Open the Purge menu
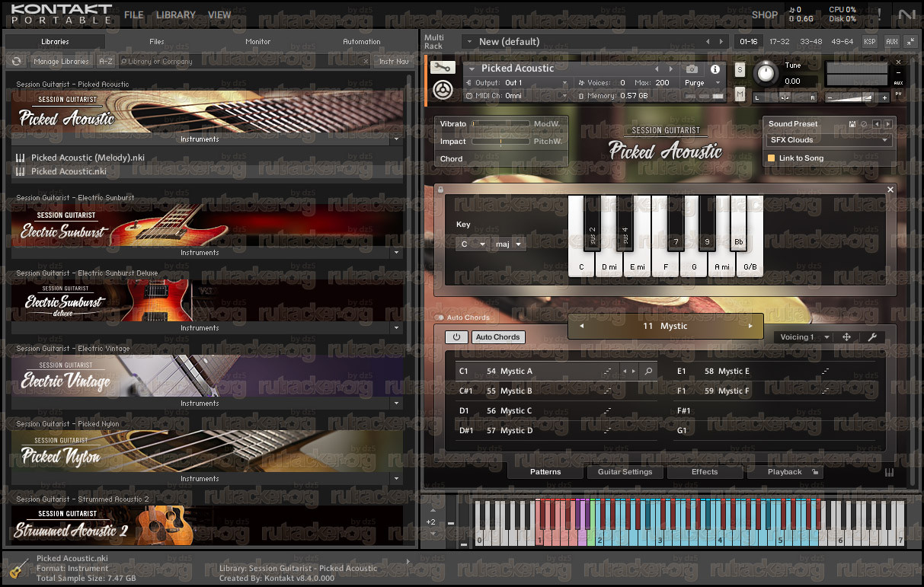924x587 pixels. pos(702,83)
